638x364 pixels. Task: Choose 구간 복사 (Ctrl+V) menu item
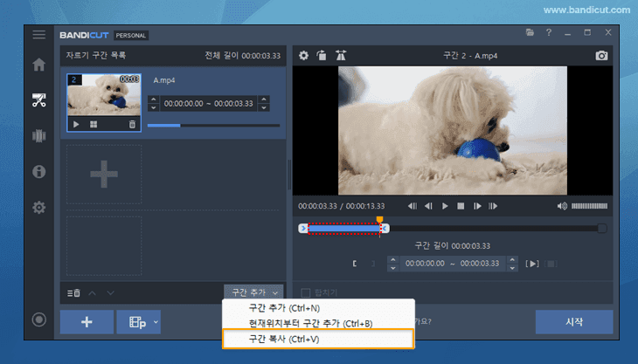[318, 339]
